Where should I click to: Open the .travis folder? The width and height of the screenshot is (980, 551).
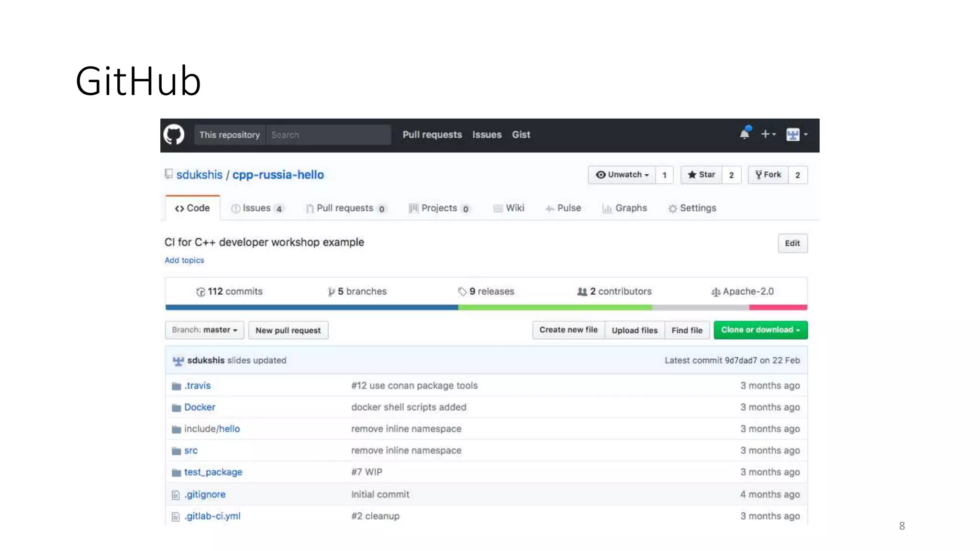[198, 386]
